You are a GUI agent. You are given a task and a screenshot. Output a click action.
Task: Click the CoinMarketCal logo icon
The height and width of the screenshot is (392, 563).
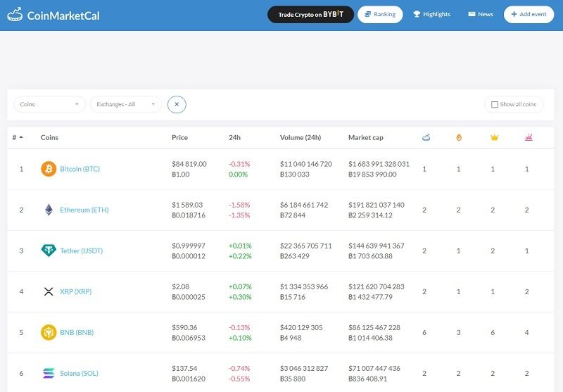15,15
